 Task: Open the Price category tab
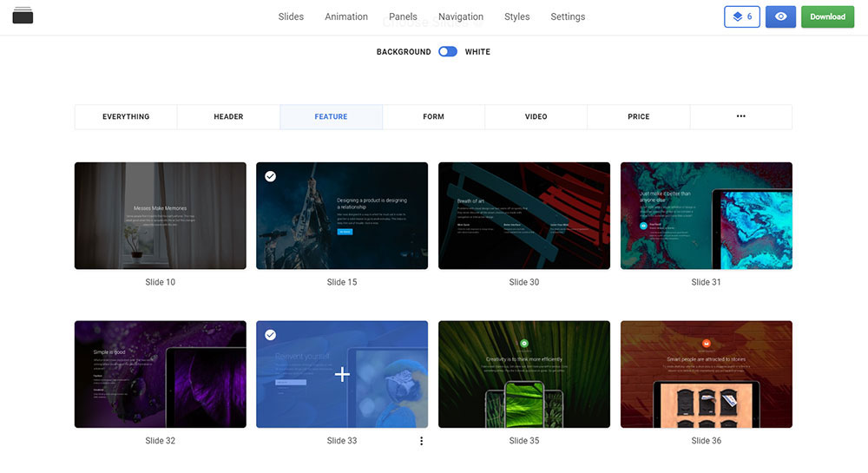(x=638, y=116)
